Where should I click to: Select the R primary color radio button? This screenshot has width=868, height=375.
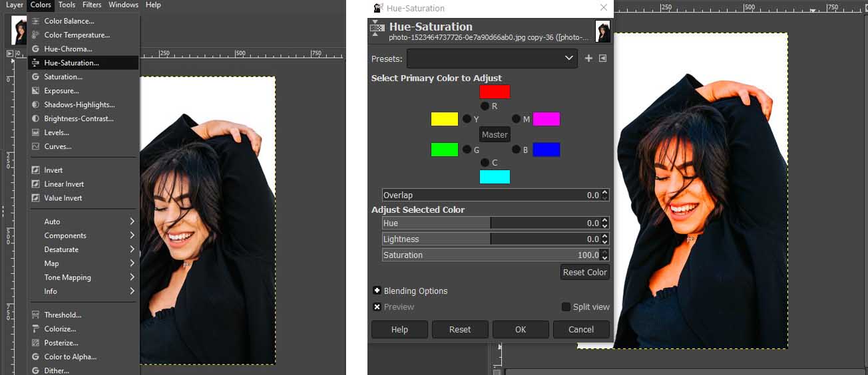point(485,106)
